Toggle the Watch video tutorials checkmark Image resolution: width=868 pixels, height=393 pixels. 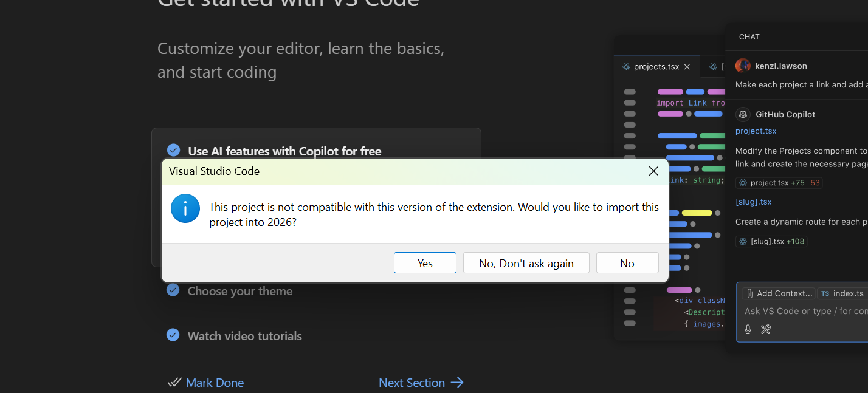[173, 335]
